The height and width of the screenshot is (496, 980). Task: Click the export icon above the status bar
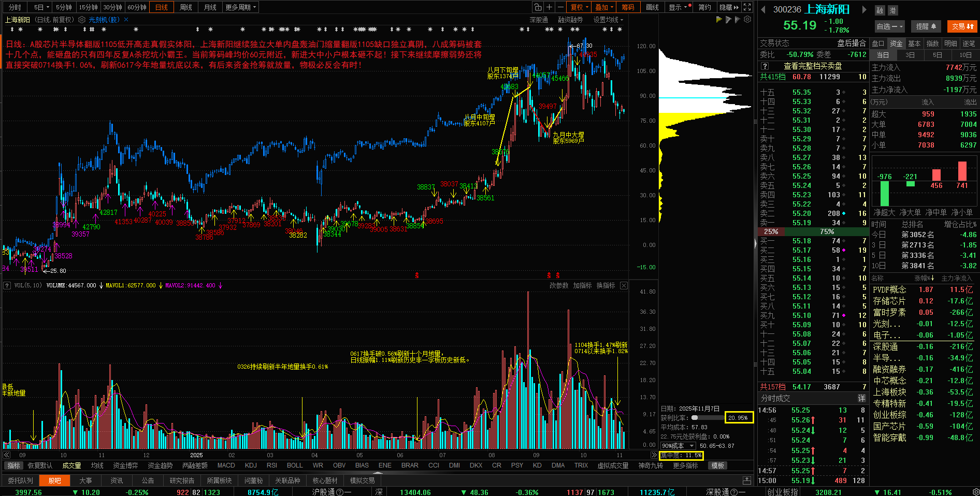746,480
